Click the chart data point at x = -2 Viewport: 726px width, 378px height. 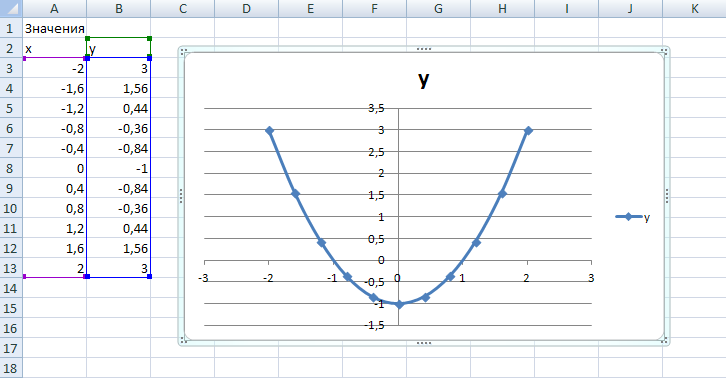[x=269, y=131]
